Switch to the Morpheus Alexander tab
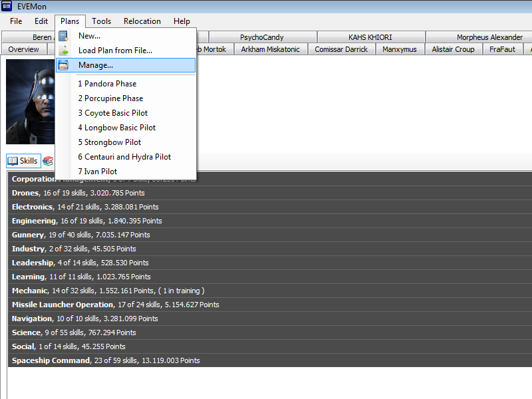 (479, 37)
